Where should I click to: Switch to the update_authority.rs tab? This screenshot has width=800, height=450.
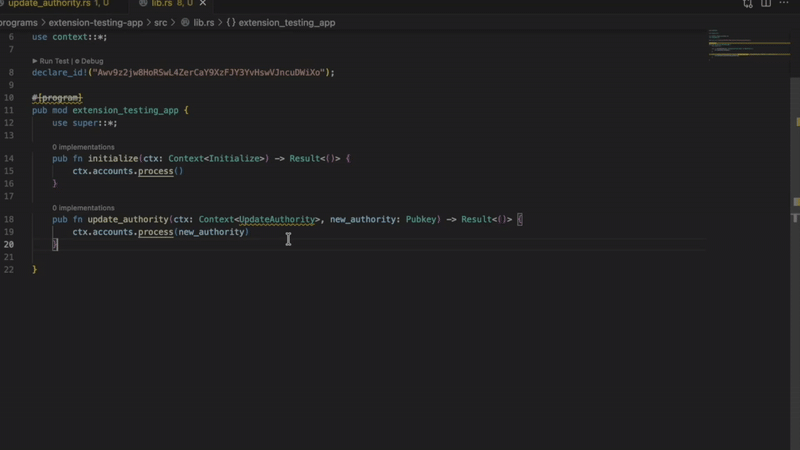pyautogui.click(x=50, y=4)
